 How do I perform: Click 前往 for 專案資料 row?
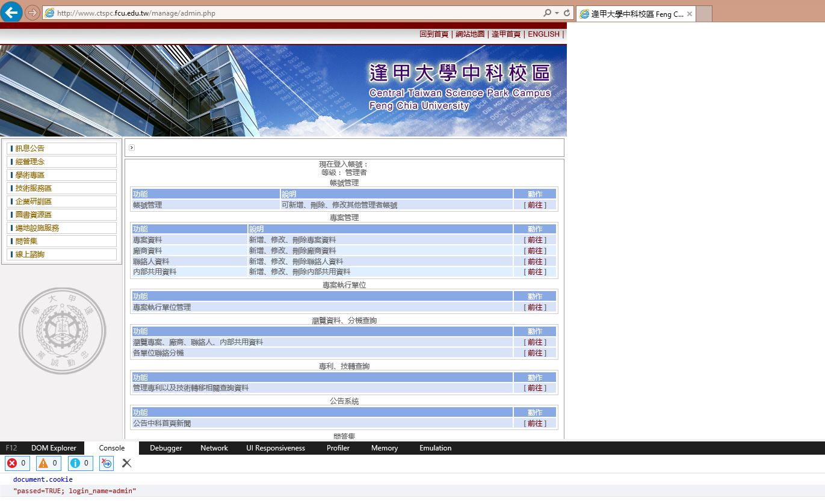point(535,240)
